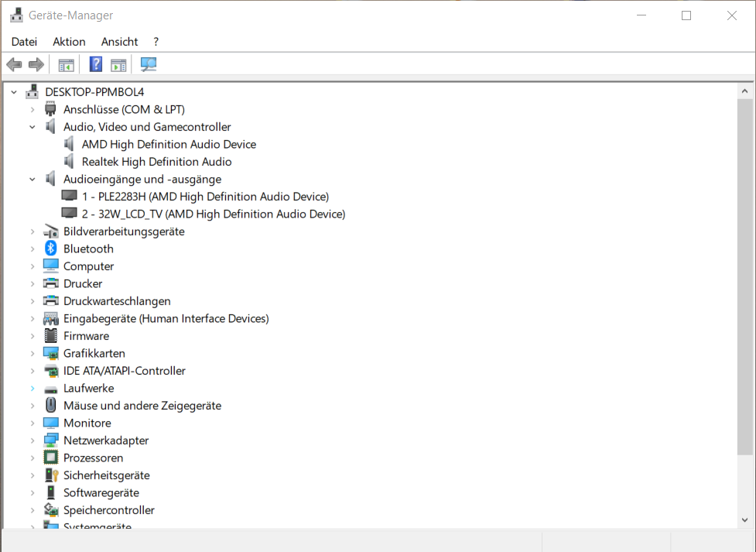Viewport: 756px width, 552px height.
Task: Click the Prozessoren CPU icon
Action: (50, 458)
